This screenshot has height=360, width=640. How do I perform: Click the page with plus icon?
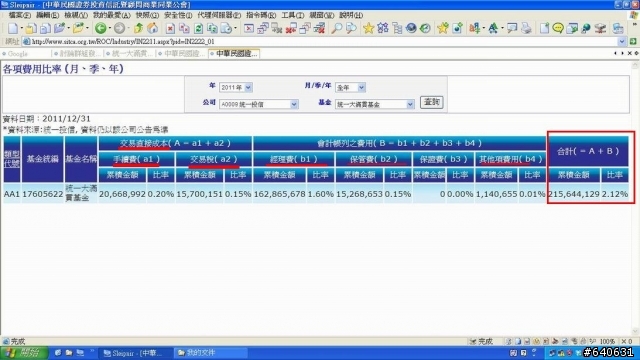[544, 28]
